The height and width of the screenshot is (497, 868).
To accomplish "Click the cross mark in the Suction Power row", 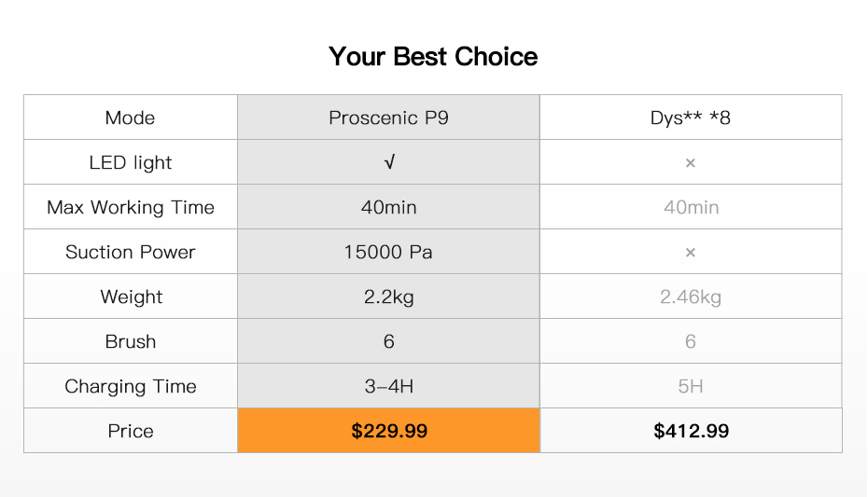I will (x=691, y=253).
